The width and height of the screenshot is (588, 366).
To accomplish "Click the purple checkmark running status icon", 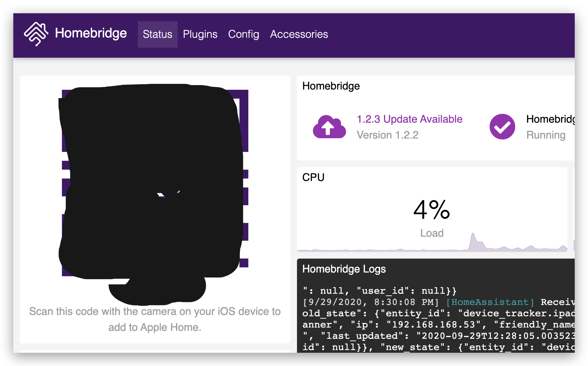I will [502, 127].
